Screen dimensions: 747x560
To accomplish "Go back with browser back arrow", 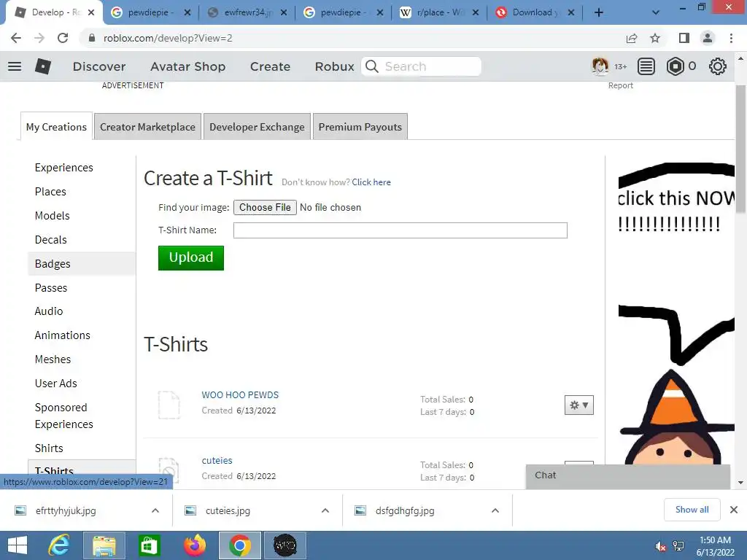I will tap(16, 38).
